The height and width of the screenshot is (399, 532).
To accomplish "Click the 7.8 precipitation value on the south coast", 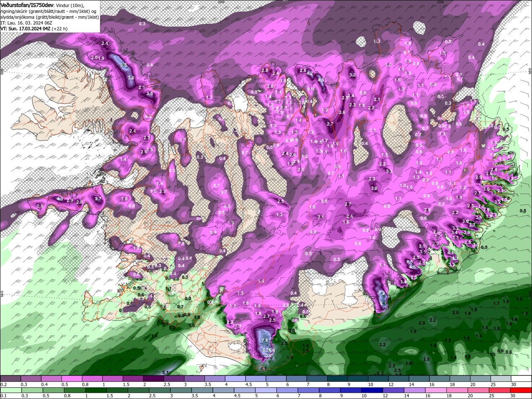I will click(x=264, y=340).
